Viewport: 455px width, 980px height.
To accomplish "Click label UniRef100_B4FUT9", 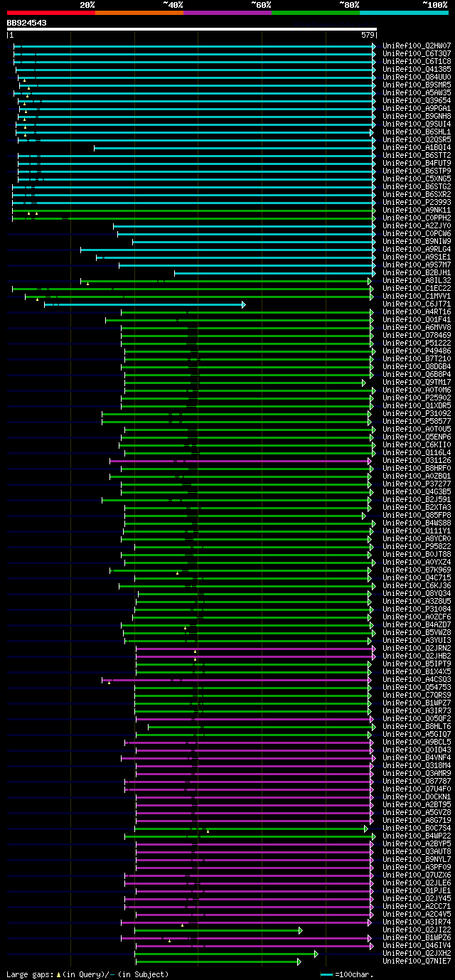I will click(x=417, y=163).
